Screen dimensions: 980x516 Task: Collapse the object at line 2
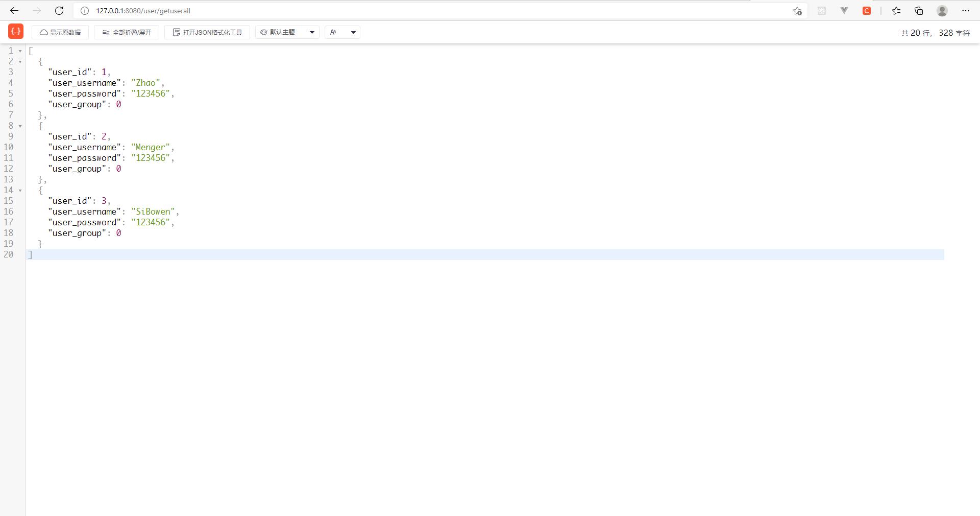click(20, 62)
